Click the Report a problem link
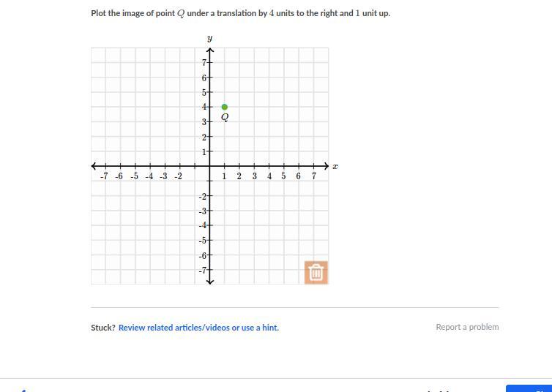Viewport: 552px width, 392px height. 467,327
